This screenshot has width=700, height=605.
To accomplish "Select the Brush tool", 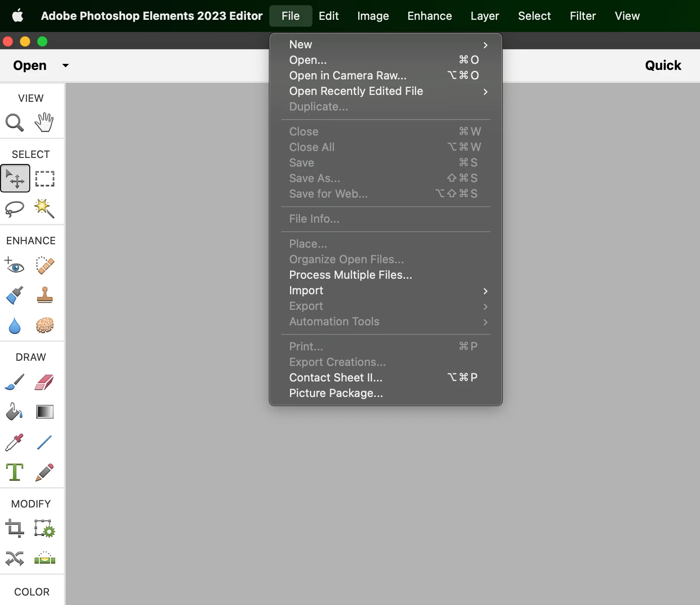I will (15, 382).
